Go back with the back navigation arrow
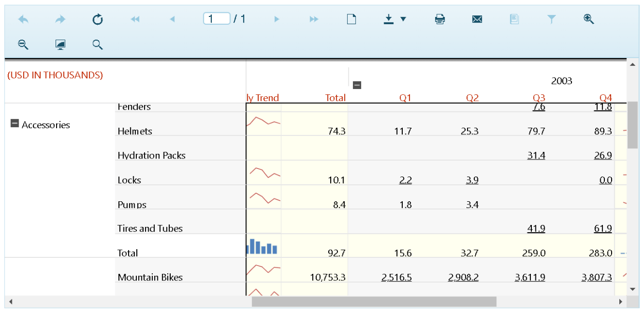Image resolution: width=644 pixels, height=314 pixels. [x=23, y=19]
